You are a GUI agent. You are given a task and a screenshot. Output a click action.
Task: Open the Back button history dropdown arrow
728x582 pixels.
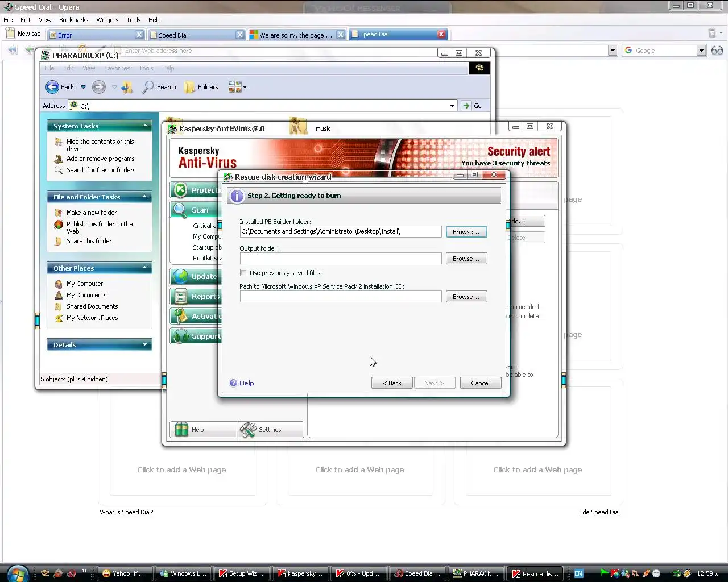pyautogui.click(x=83, y=87)
